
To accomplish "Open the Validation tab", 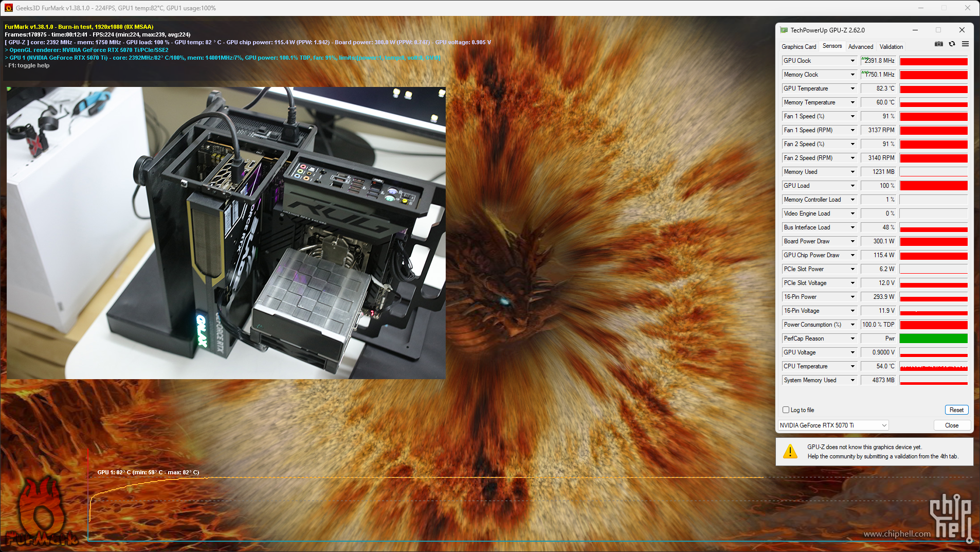I will pos(891,47).
